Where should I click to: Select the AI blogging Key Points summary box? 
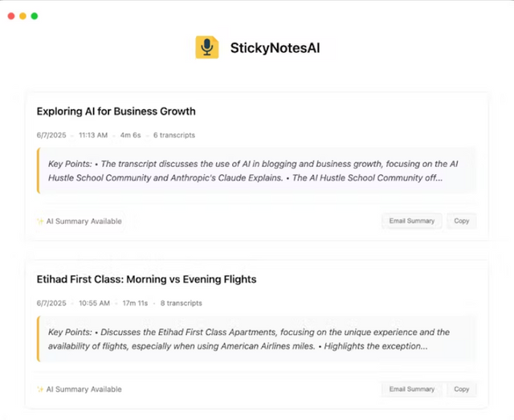pyautogui.click(x=257, y=171)
